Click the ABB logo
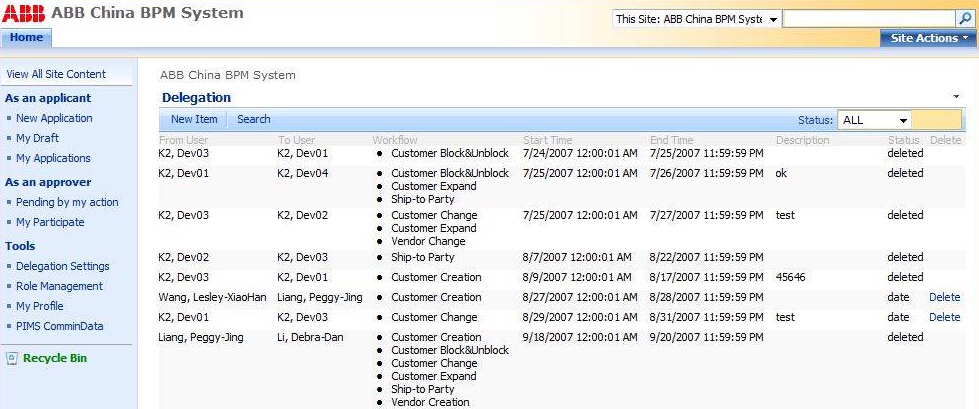Image resolution: width=979 pixels, height=409 pixels. pyautogui.click(x=24, y=13)
